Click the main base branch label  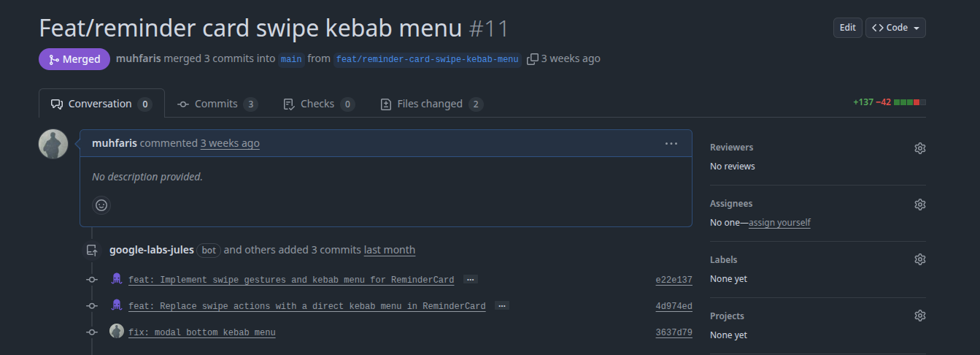pyautogui.click(x=291, y=59)
